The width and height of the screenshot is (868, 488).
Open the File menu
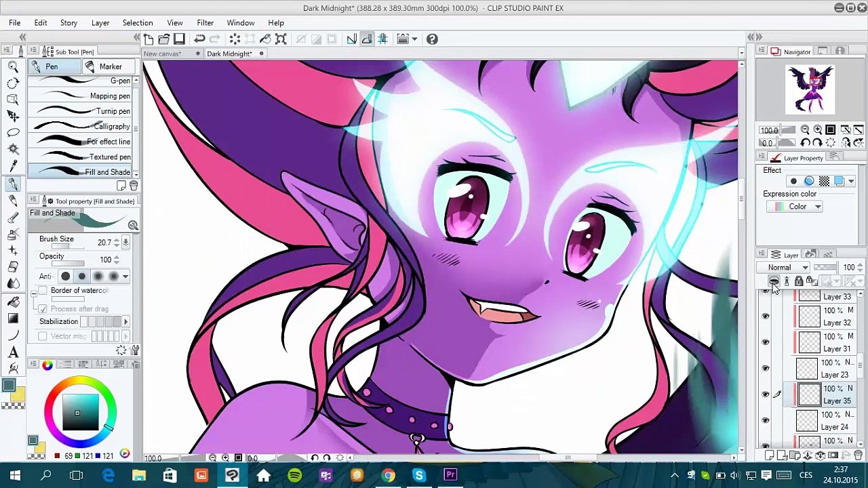14,22
